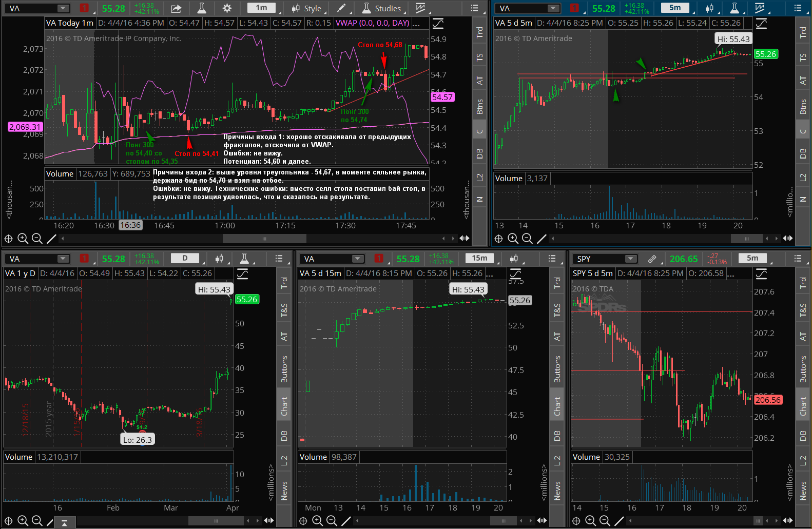The height and width of the screenshot is (529, 812).
Task: Open the flask patterns icon in VA 1m chart
Action: [x=202, y=8]
